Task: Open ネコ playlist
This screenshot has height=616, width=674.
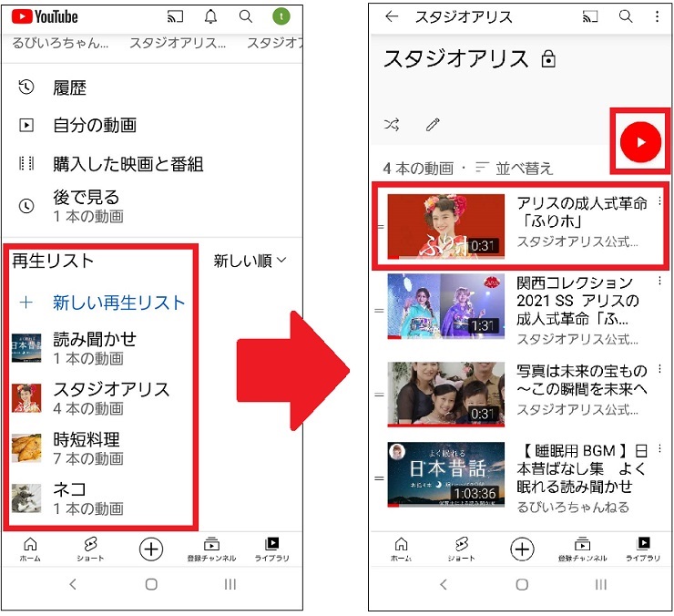Action: point(102,498)
